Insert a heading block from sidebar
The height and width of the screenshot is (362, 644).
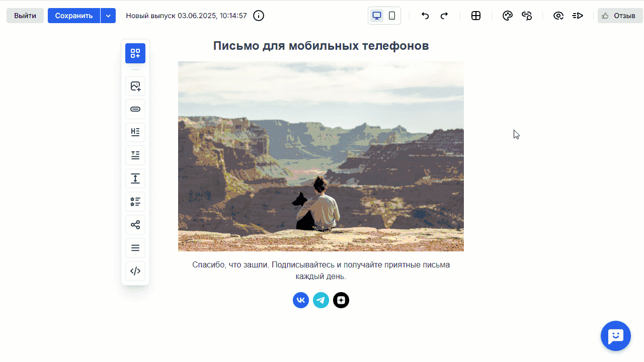pyautogui.click(x=135, y=132)
